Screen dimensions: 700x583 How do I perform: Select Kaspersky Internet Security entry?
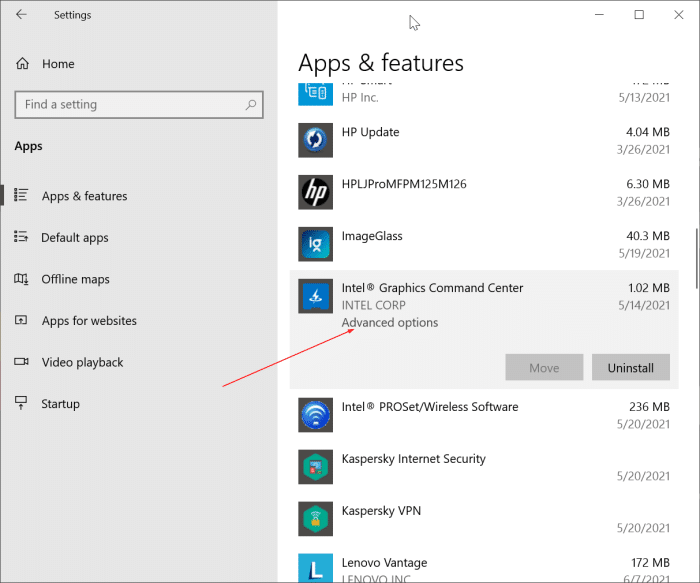coord(484,467)
